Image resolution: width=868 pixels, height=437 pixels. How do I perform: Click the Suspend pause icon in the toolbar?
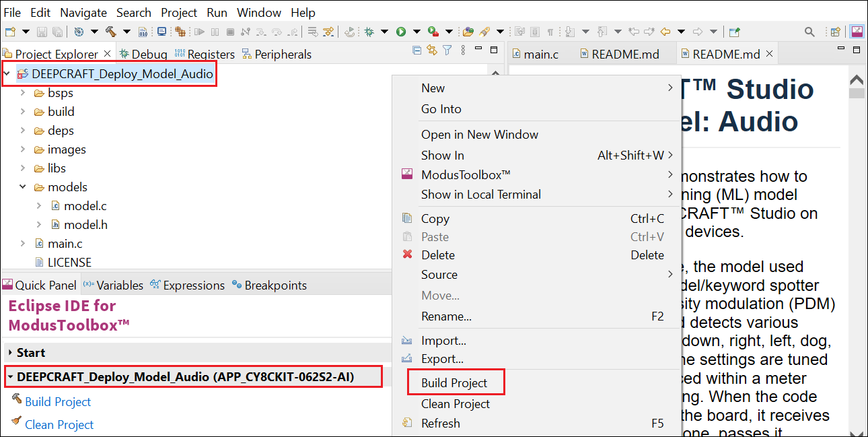pyautogui.click(x=215, y=32)
